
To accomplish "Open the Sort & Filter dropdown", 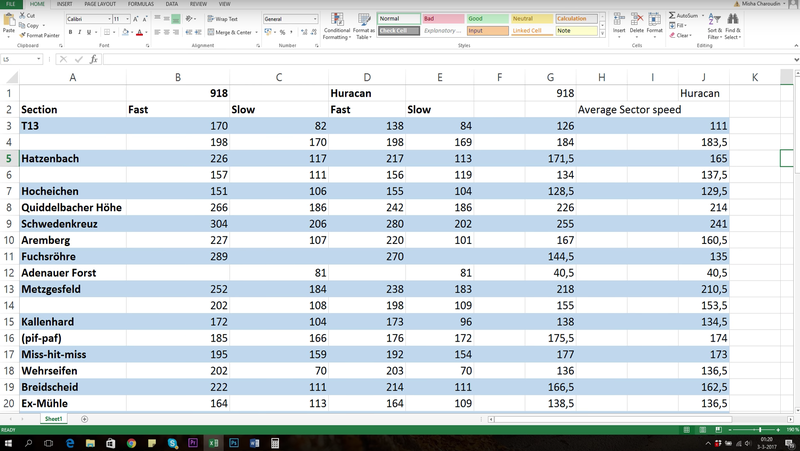I will [714, 27].
